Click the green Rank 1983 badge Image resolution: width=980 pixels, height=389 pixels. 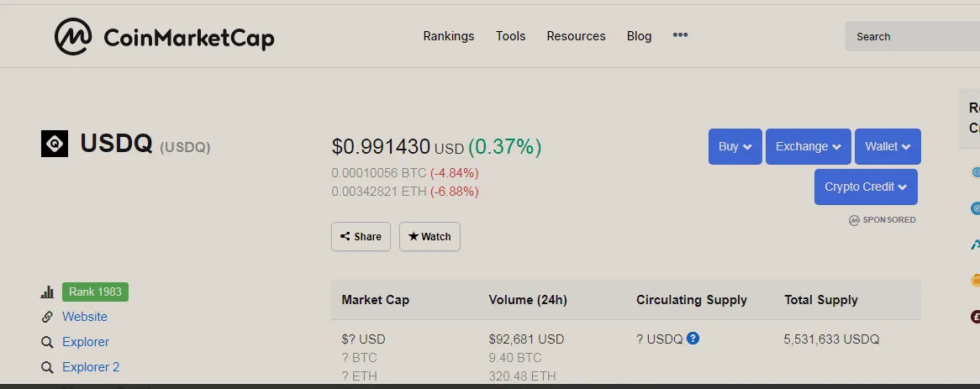click(95, 292)
